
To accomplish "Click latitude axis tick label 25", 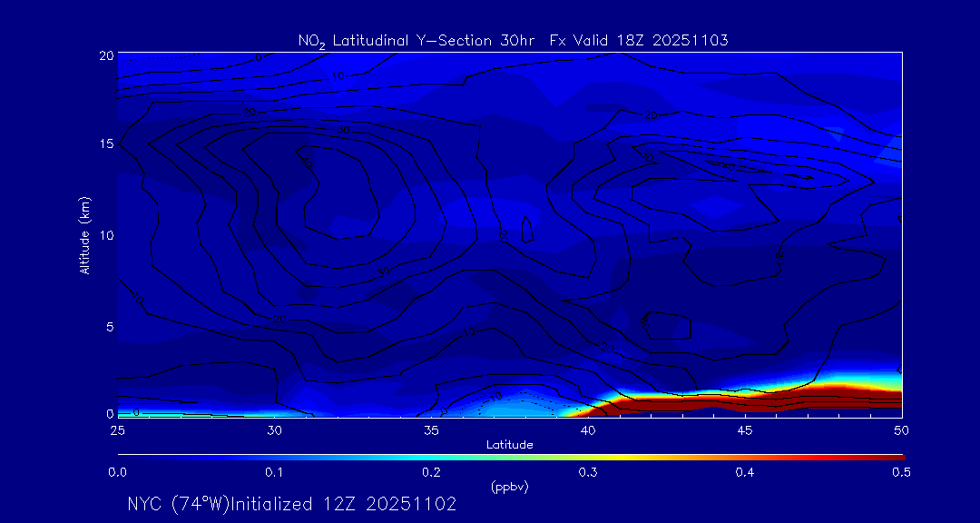I will [118, 429].
